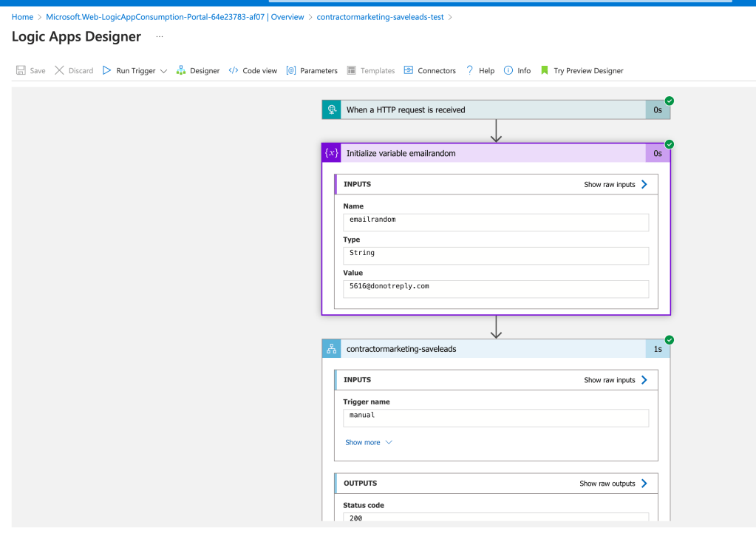Click chevron beside Initialize variable raw inputs

pos(644,184)
